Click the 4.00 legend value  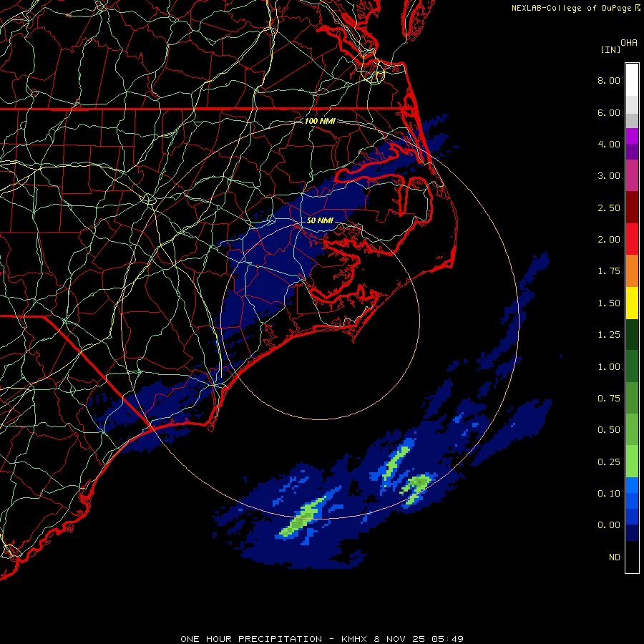609,144
